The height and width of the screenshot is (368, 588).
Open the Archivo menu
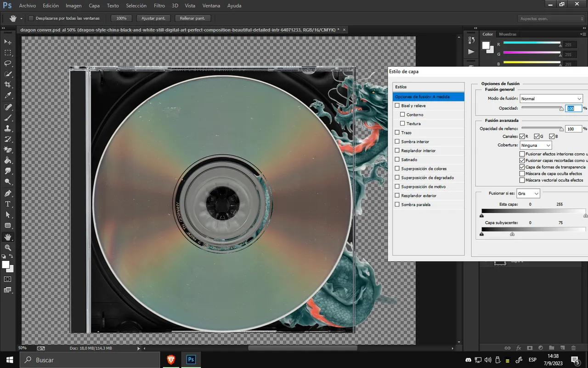28,6
